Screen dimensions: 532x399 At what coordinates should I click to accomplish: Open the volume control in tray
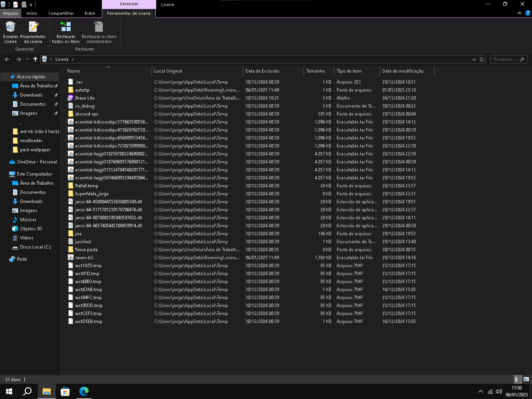click(x=499, y=391)
